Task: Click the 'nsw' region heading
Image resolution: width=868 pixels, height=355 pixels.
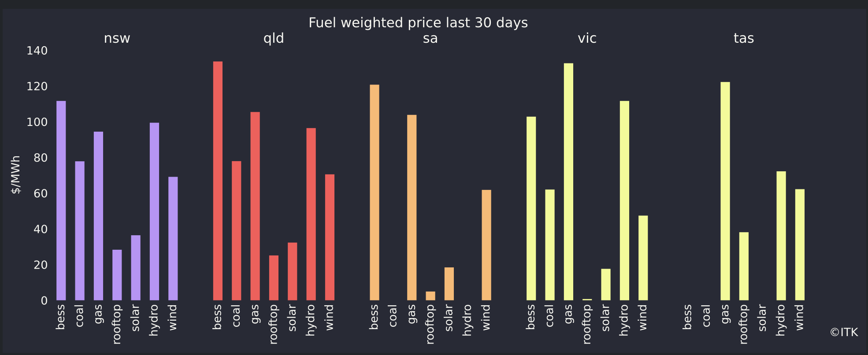Action: (117, 39)
